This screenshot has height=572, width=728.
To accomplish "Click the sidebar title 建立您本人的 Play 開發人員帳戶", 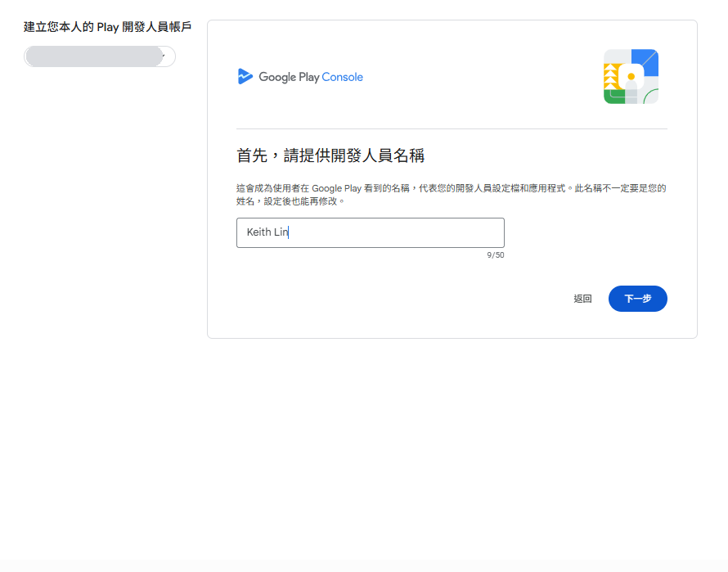I will [x=108, y=27].
